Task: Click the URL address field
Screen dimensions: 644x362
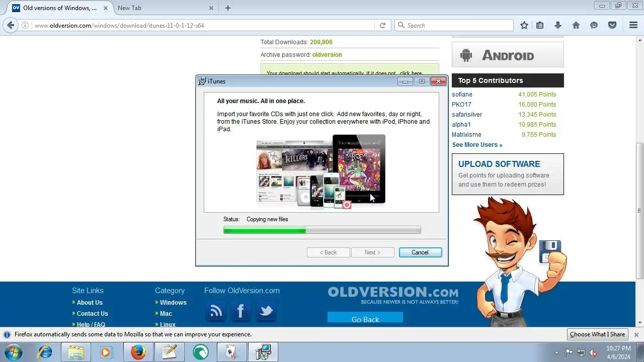Action: (204, 25)
